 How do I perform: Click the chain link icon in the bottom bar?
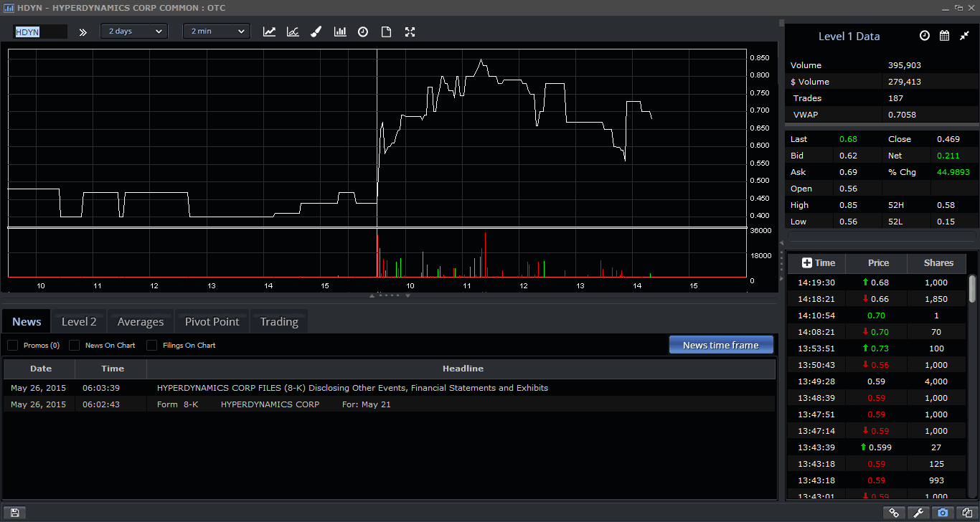[x=894, y=513]
